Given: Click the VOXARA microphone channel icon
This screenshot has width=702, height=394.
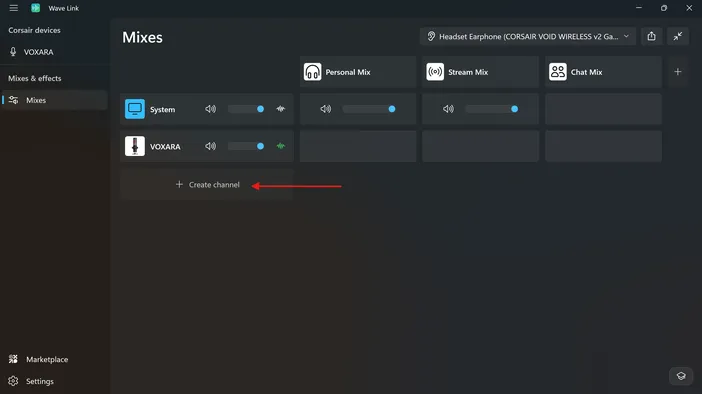Looking at the screenshot, I should tap(135, 146).
